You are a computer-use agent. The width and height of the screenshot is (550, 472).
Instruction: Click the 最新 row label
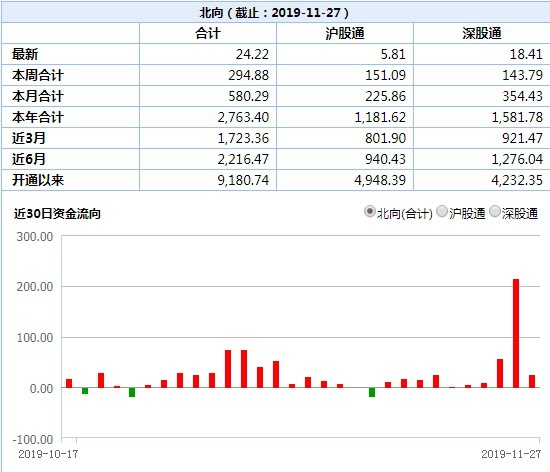click(25, 54)
